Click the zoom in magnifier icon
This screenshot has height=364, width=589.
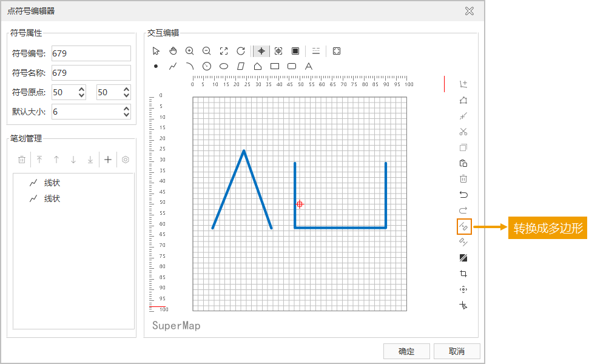[190, 51]
